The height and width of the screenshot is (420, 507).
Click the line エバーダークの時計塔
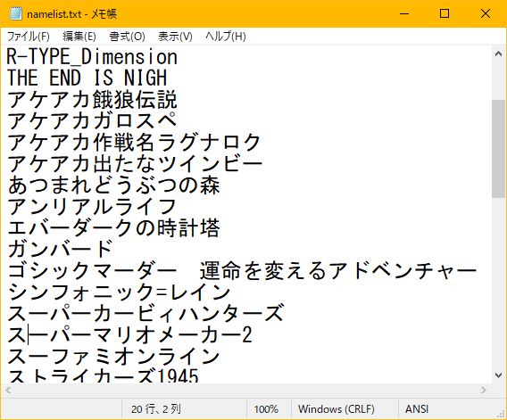coord(113,227)
